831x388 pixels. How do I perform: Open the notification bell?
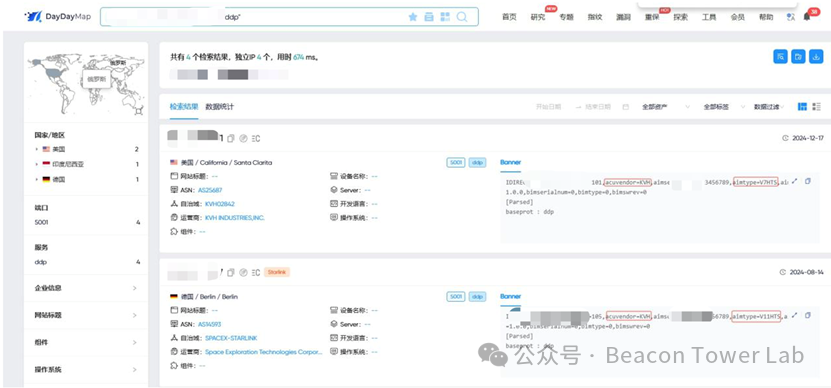807,17
